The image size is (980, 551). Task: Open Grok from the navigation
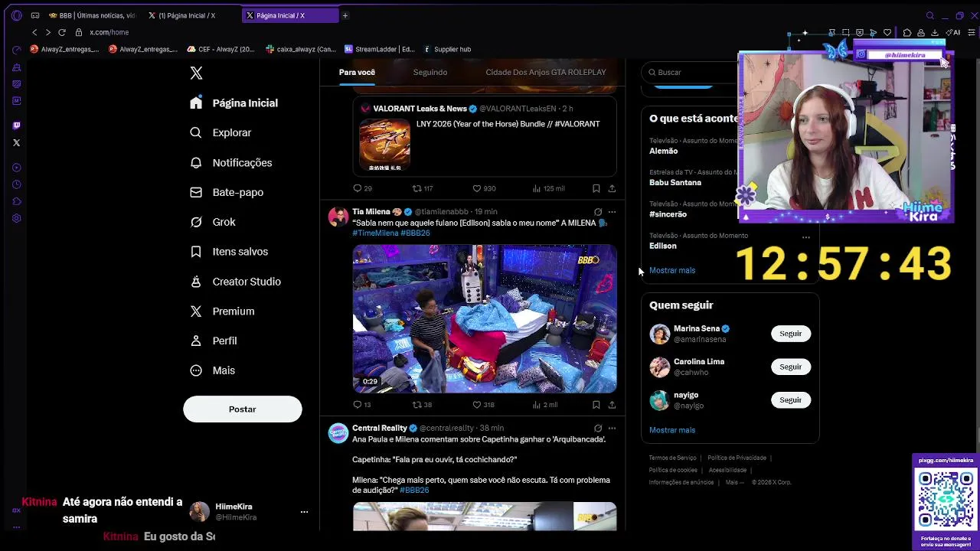[213, 222]
